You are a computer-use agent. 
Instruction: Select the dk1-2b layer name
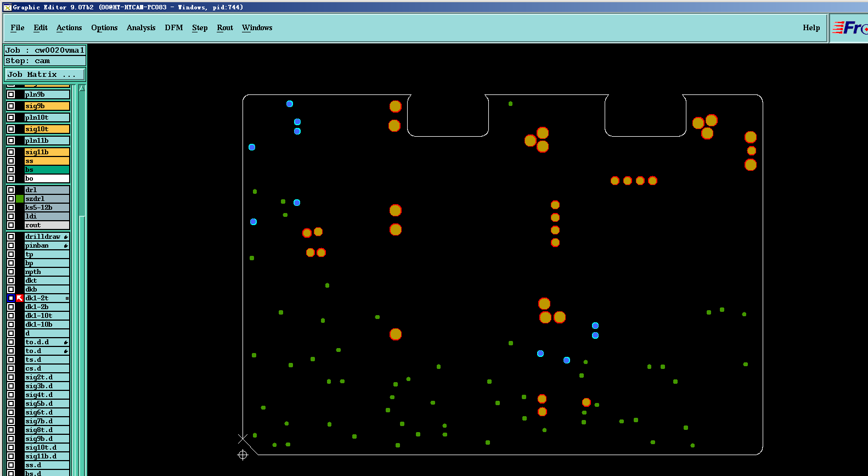point(47,307)
